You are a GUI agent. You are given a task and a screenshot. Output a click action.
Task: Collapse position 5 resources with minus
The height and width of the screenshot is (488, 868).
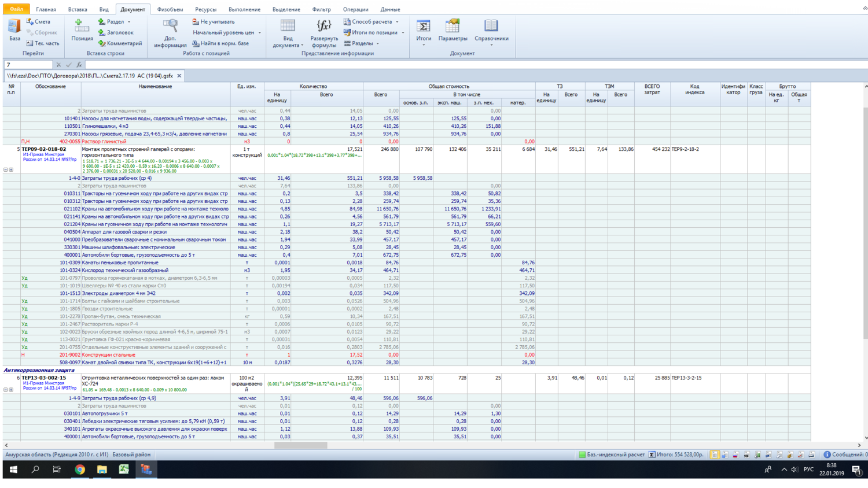(x=6, y=170)
